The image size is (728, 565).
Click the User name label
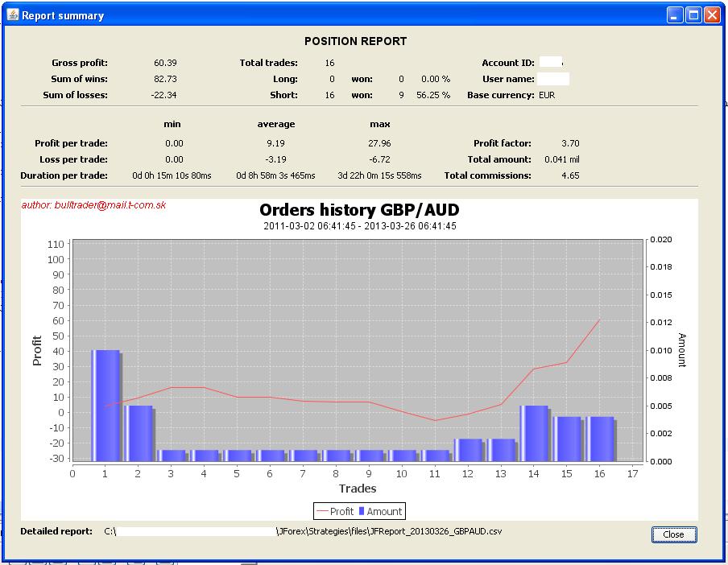(508, 79)
